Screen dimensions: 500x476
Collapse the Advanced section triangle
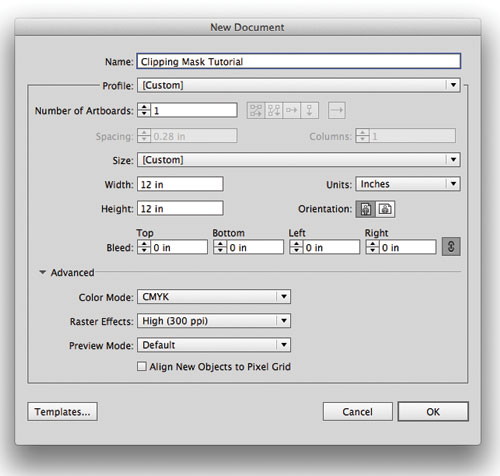pos(42,272)
